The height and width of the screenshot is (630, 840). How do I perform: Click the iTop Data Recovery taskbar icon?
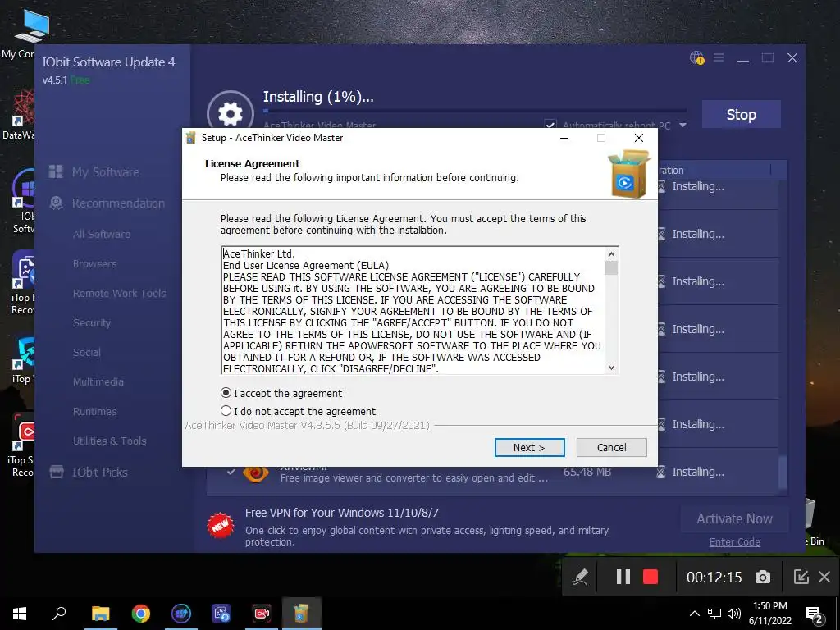(x=221, y=614)
